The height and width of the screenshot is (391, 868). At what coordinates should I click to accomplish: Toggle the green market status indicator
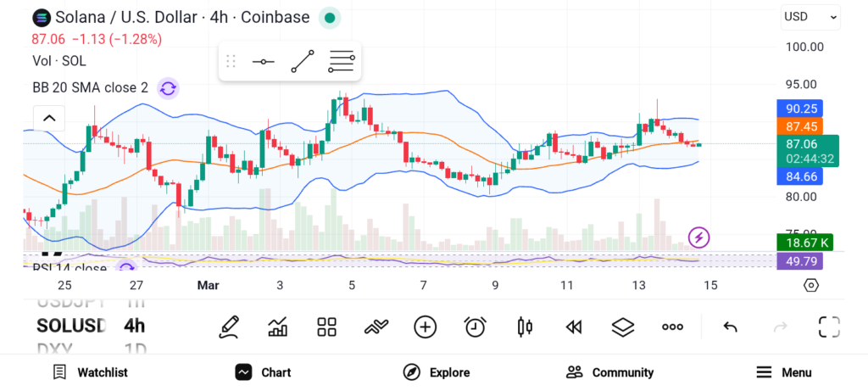tap(330, 18)
